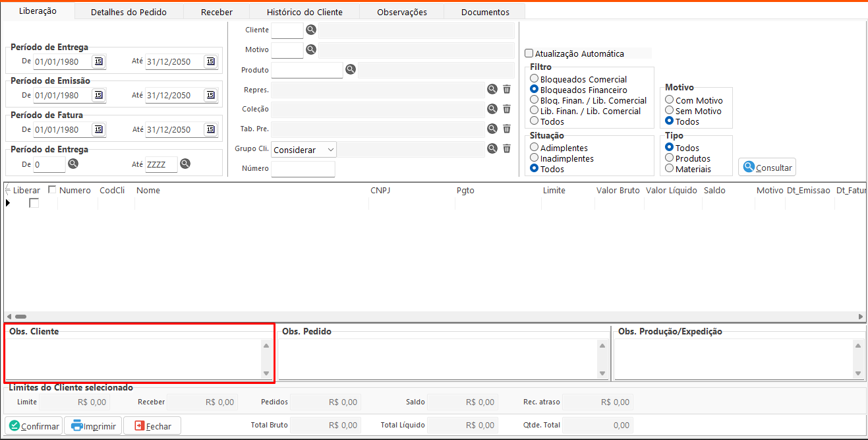This screenshot has width=868, height=440.
Task: Click into the Número input field
Action: [x=303, y=170]
